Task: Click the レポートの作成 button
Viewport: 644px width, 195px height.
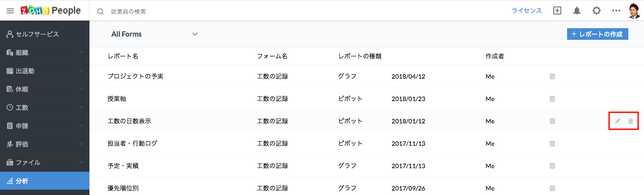Action: click(597, 34)
